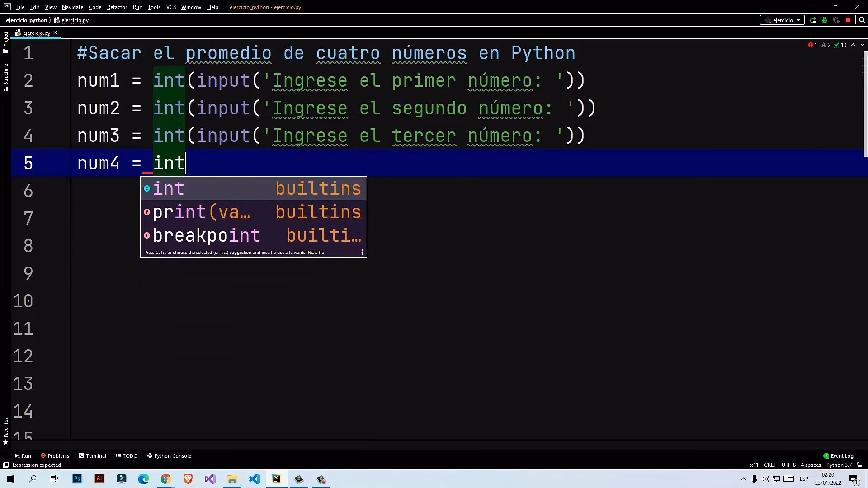Viewport: 868px width, 488px height.
Task: Start debugging with the Debug icon
Action: coord(825,20)
